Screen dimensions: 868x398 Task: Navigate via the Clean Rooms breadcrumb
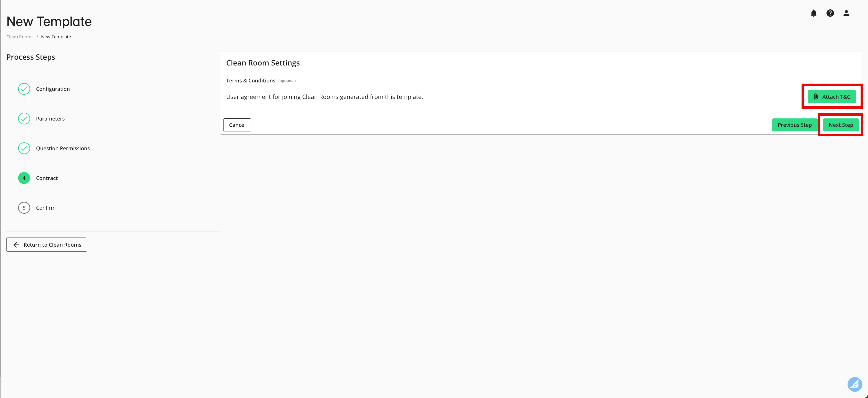[x=20, y=36]
